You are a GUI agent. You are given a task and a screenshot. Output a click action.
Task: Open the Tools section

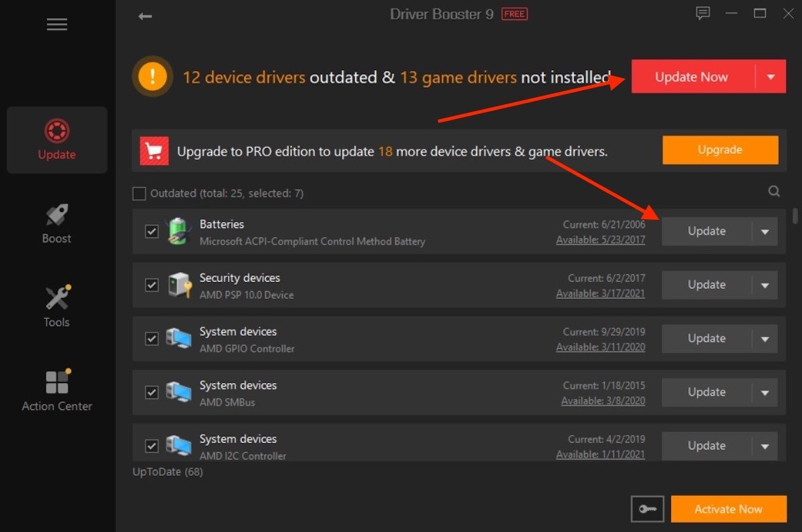point(57,307)
